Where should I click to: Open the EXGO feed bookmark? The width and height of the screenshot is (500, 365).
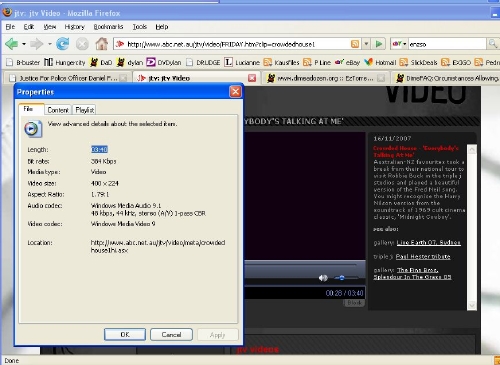point(456,62)
